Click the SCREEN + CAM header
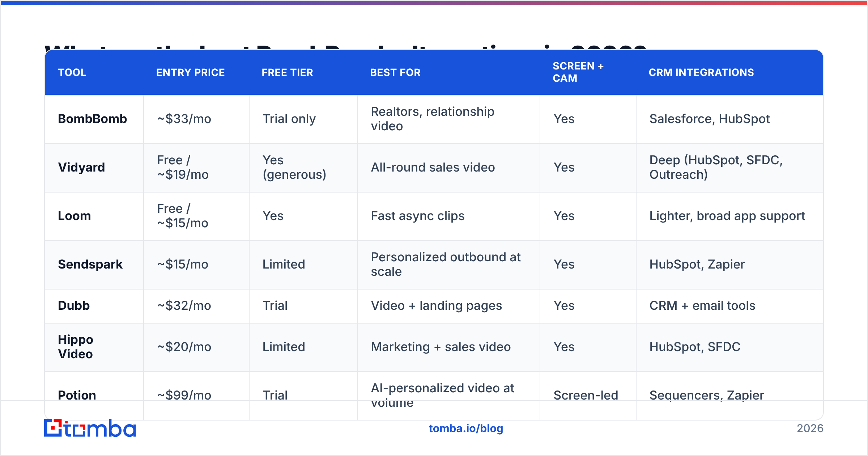Screen dimensions: 868x456 578,72
